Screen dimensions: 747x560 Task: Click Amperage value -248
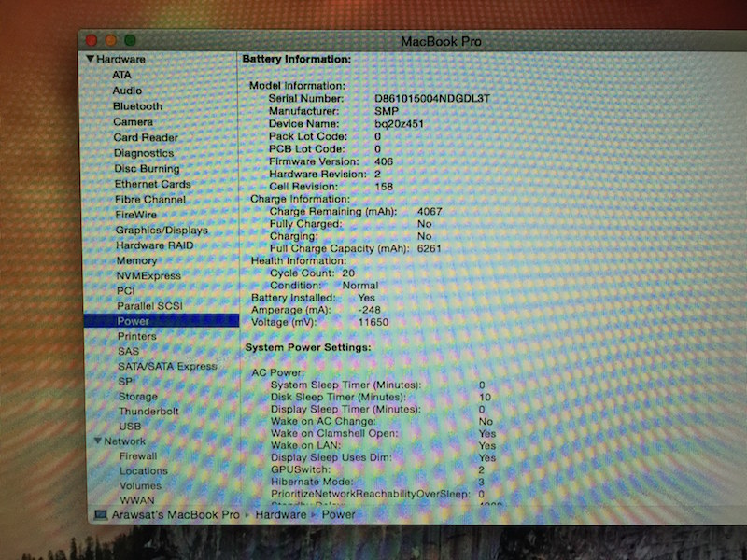(x=369, y=310)
